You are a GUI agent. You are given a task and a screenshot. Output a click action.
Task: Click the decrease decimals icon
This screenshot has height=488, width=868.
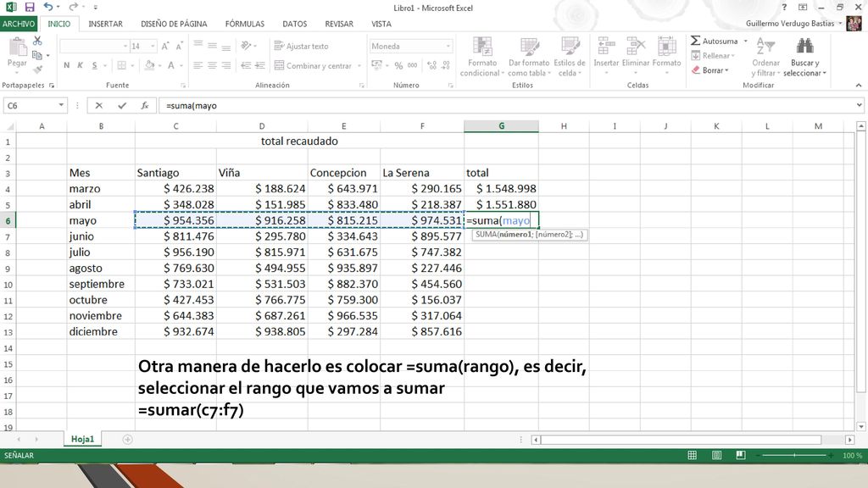(446, 65)
